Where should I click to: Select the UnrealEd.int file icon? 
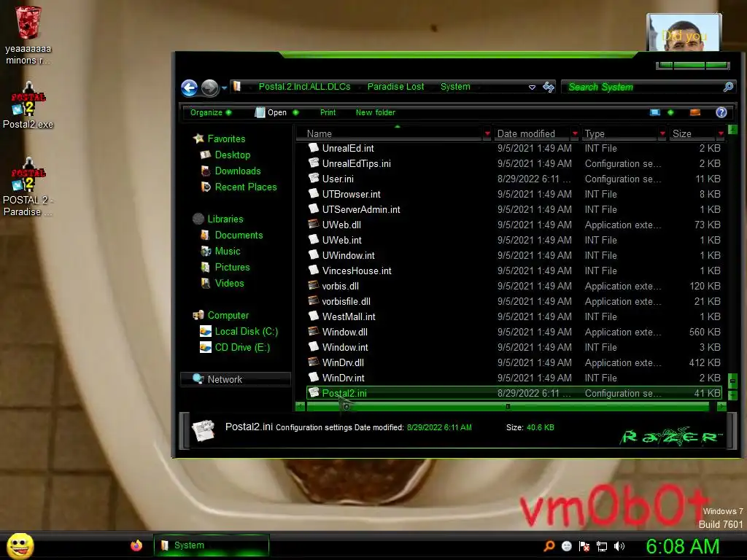point(314,148)
